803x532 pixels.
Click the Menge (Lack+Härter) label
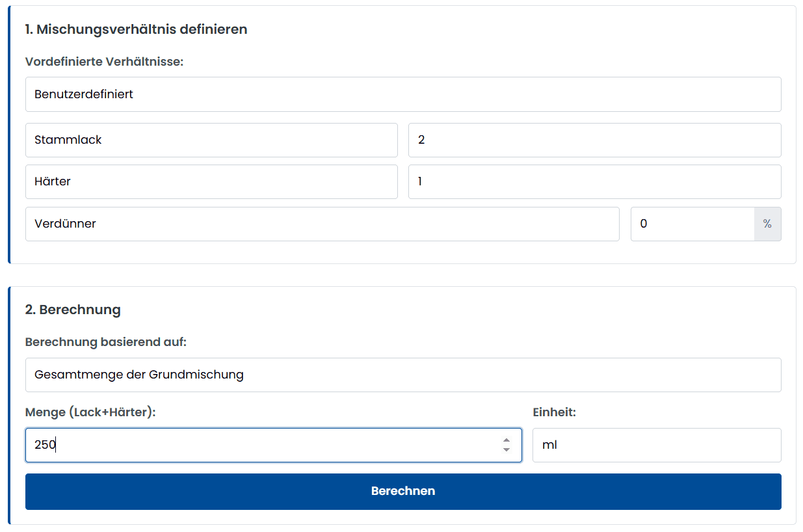[90, 412]
